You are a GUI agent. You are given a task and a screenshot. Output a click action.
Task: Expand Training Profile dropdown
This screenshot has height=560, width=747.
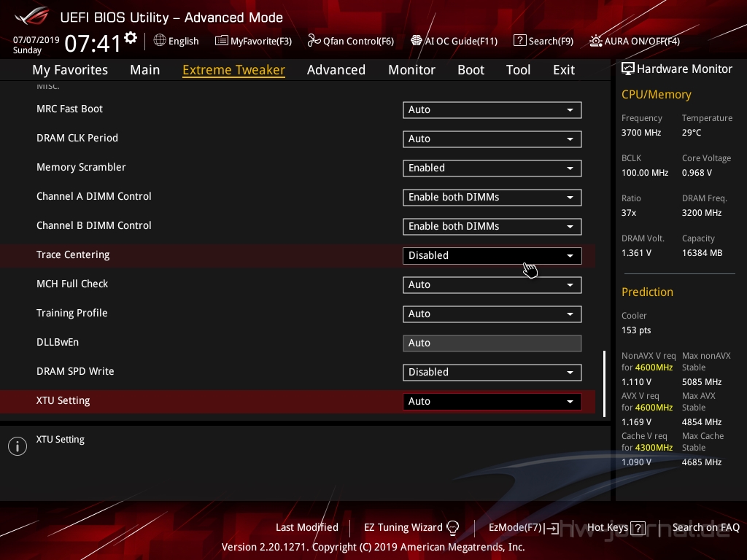click(492, 314)
